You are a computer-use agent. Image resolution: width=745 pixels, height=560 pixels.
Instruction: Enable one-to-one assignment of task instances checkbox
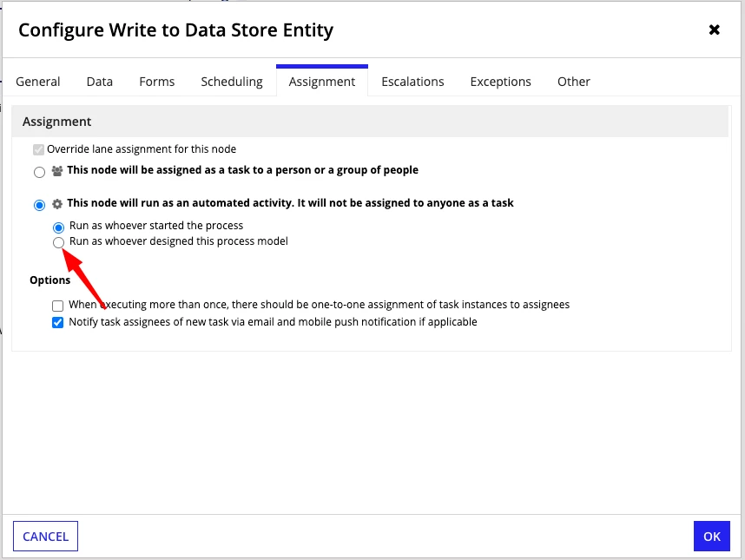[58, 306]
